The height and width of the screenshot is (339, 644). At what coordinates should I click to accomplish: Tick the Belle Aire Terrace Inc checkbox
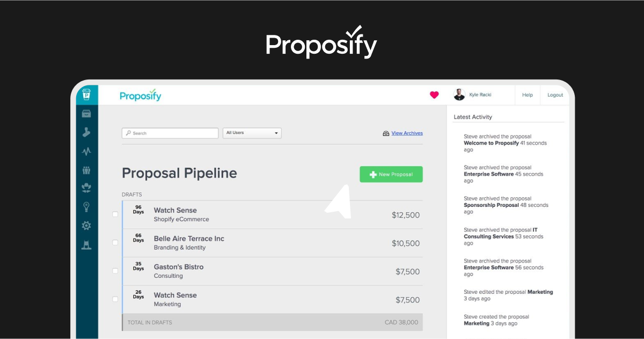click(115, 243)
